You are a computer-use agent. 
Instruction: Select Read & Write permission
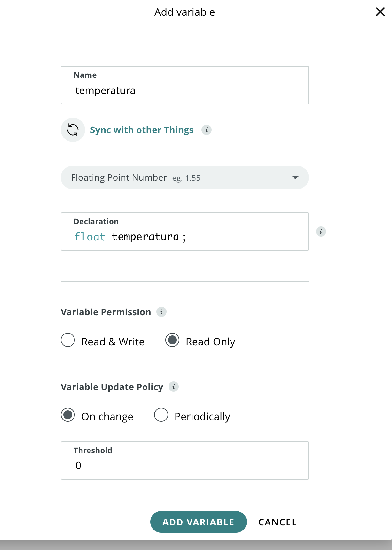tap(68, 340)
